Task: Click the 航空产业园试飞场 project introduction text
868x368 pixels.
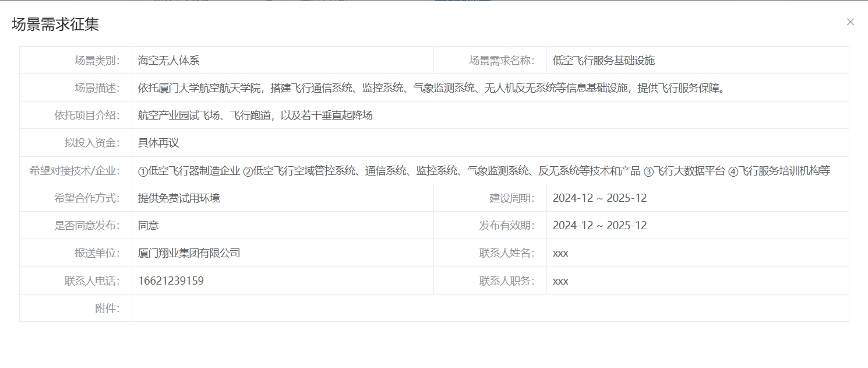Action: click(x=255, y=115)
